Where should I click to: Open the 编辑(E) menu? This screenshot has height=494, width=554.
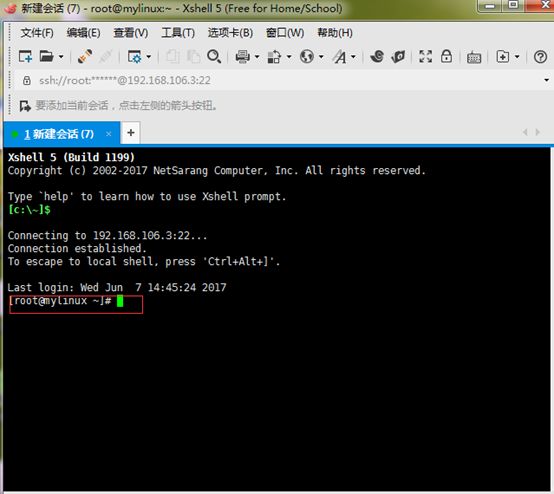click(83, 33)
